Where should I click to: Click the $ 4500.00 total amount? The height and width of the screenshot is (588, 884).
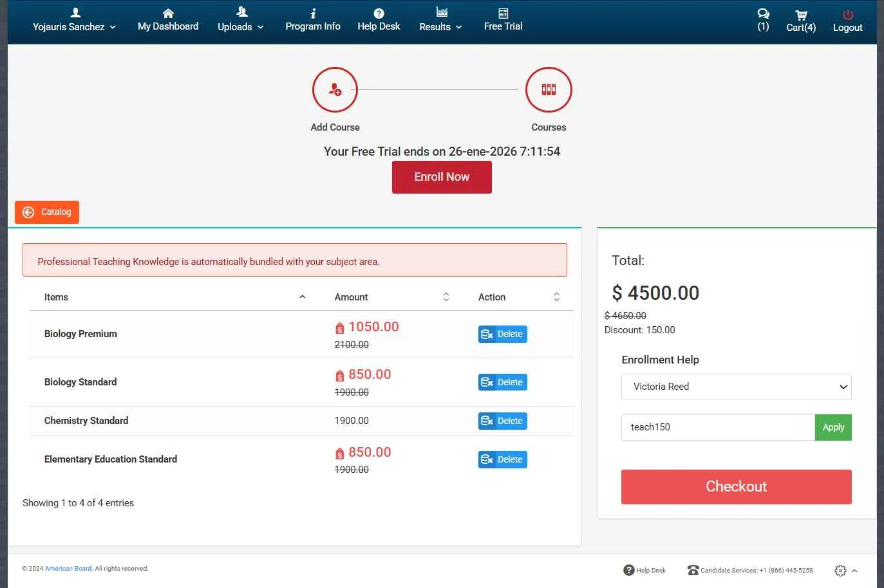click(x=655, y=293)
